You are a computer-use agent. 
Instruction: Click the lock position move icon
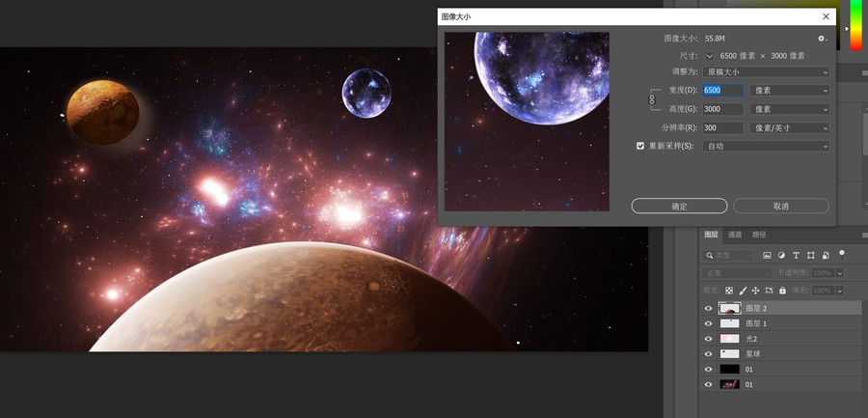[x=755, y=291]
